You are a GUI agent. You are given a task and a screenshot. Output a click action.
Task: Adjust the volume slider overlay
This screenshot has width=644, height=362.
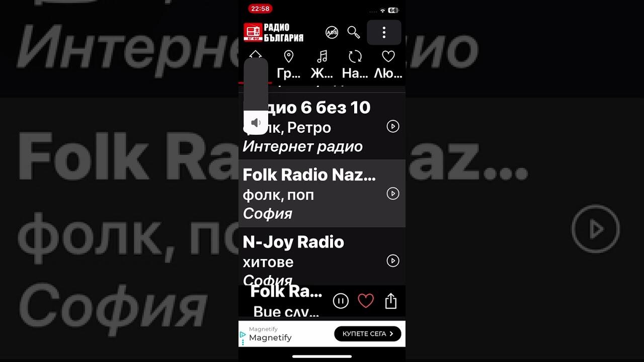(256, 96)
